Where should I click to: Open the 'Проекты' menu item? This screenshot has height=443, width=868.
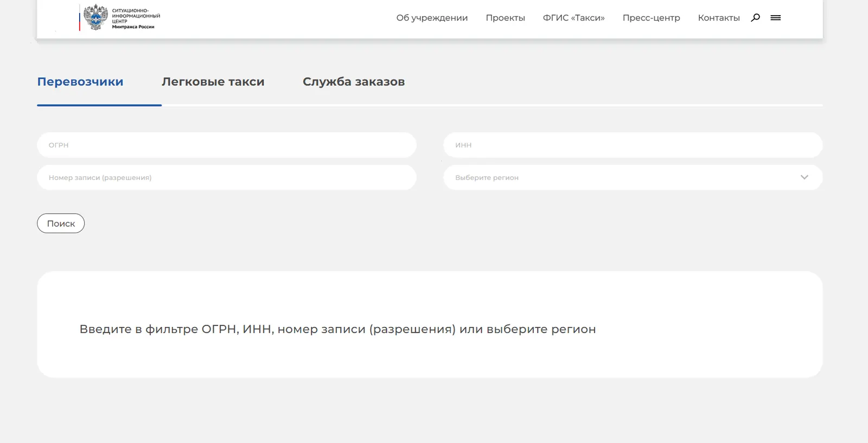[505, 18]
